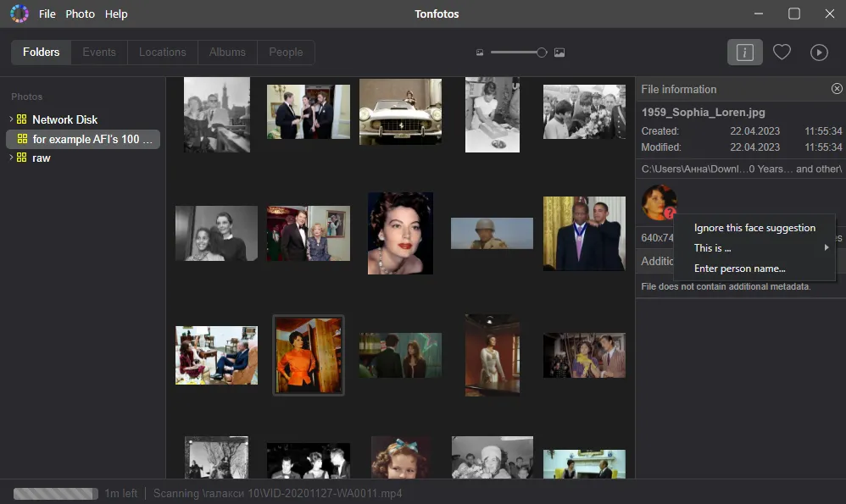Click the Network Disk folder grid icon
Viewport: 846px width, 504px height.
[x=21, y=119]
